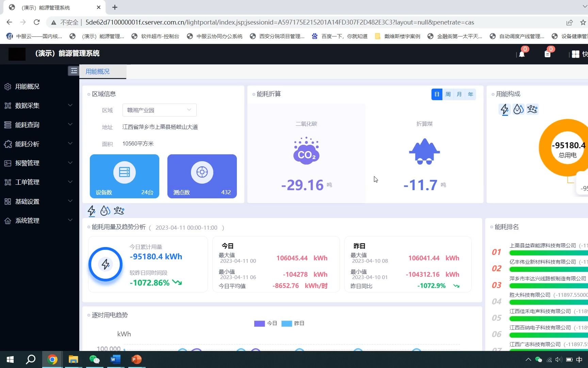Expand 数据采集 sidebar menu
The image size is (588, 368).
[39, 106]
